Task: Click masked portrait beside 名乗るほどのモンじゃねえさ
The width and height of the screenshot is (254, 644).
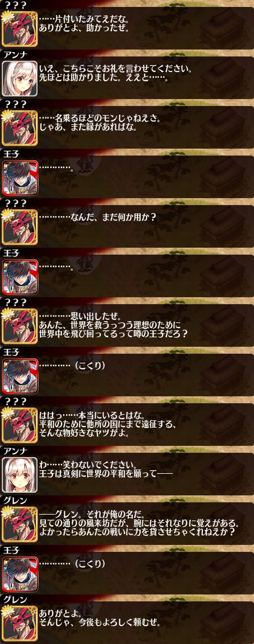Action: [20, 128]
